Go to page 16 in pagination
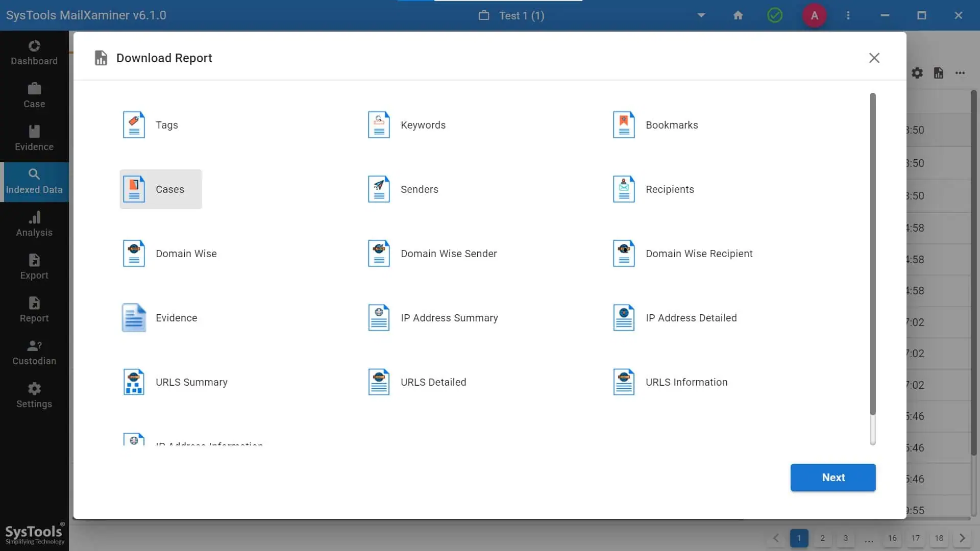Image resolution: width=980 pixels, height=551 pixels. tap(892, 538)
